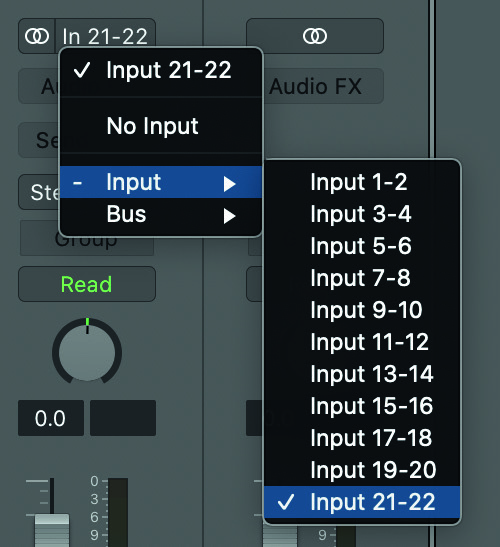Click the left channel pan knob
The image size is (500, 547).
[87, 352]
